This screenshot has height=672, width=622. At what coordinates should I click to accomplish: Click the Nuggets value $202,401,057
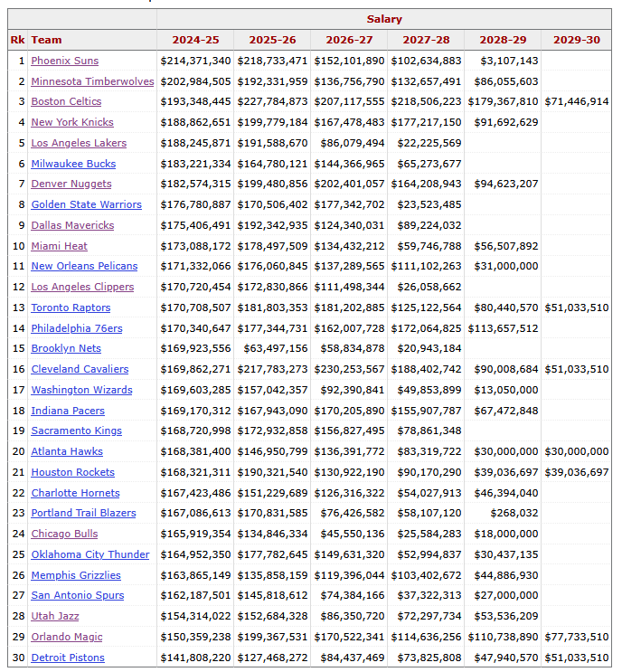(349, 184)
